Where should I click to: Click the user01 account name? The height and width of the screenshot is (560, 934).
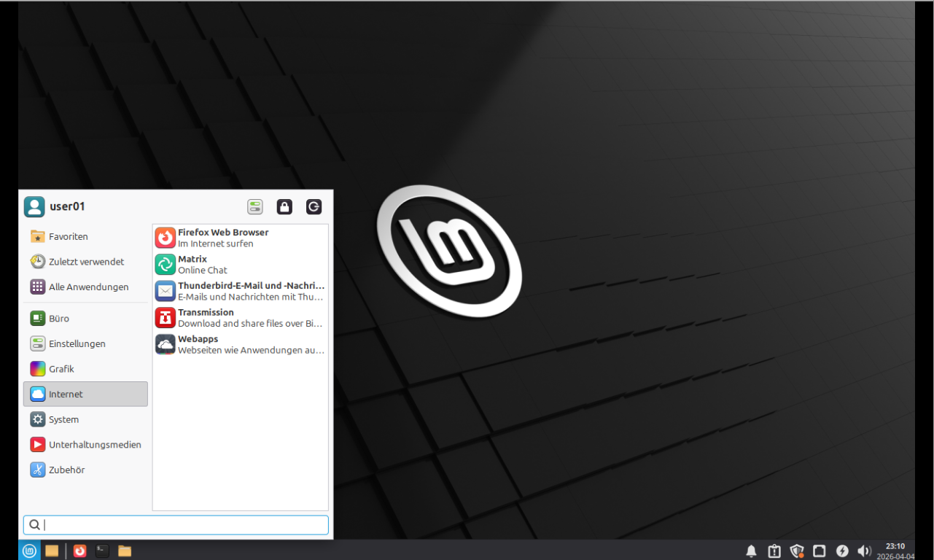coord(67,206)
